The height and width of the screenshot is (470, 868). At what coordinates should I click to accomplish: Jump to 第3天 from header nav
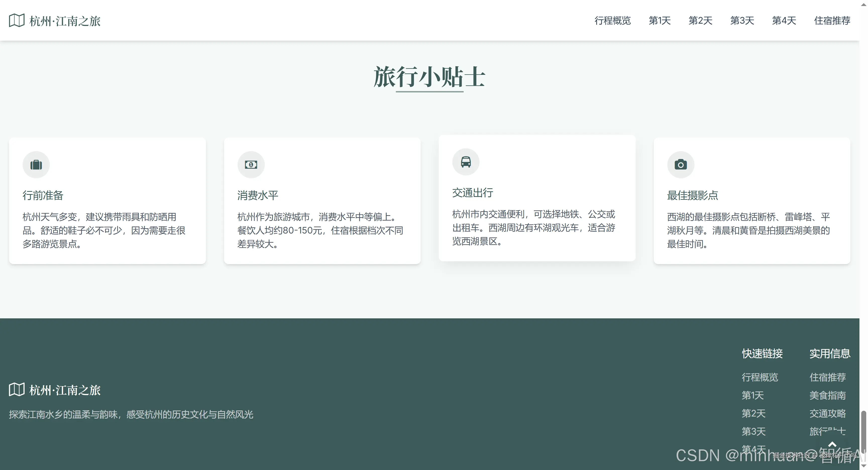(742, 21)
